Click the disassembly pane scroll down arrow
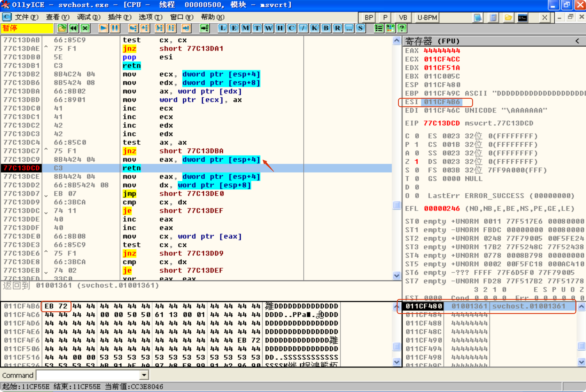The height and width of the screenshot is (392, 586). pyautogui.click(x=396, y=276)
